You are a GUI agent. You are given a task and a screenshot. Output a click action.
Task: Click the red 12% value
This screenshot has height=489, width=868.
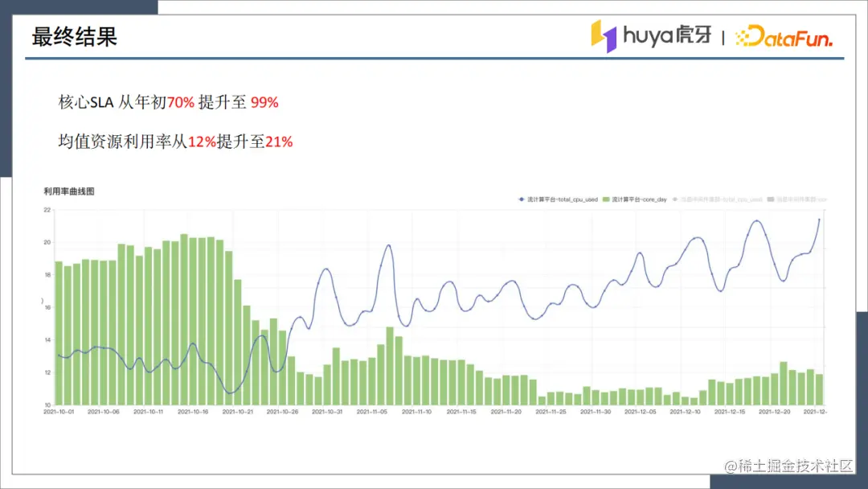point(202,142)
